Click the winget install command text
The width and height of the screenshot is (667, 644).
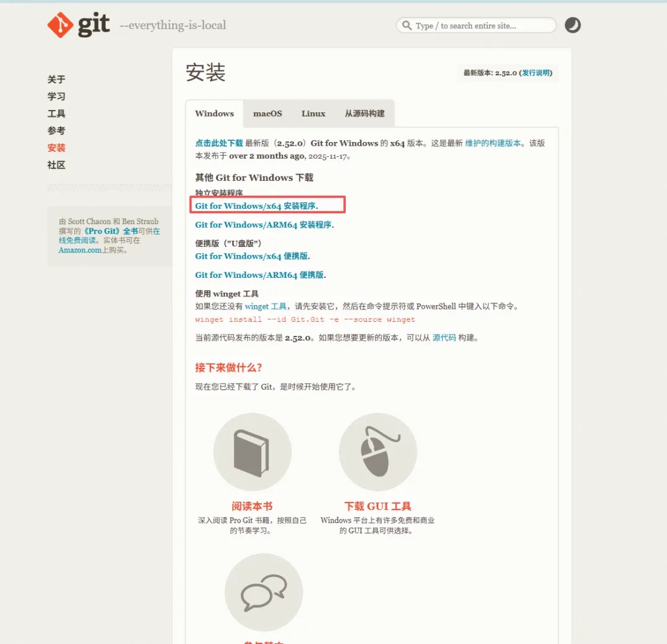(305, 319)
